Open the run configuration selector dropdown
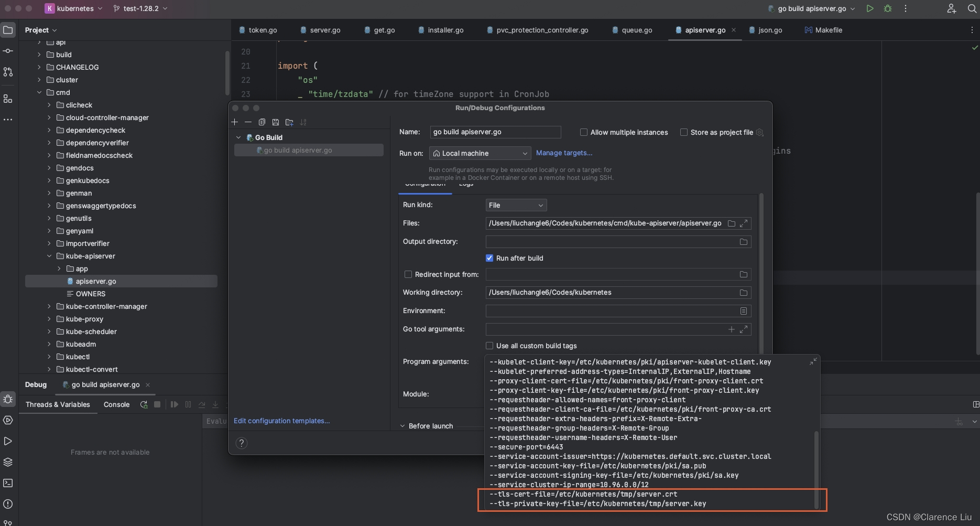Image resolution: width=980 pixels, height=526 pixels. 811,8
